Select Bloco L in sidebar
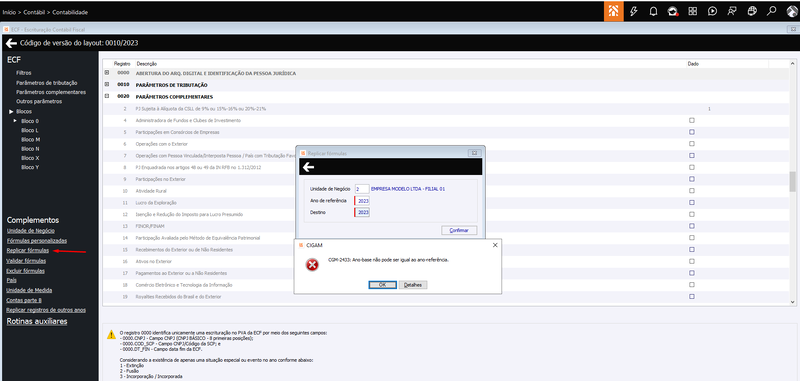 (x=30, y=131)
